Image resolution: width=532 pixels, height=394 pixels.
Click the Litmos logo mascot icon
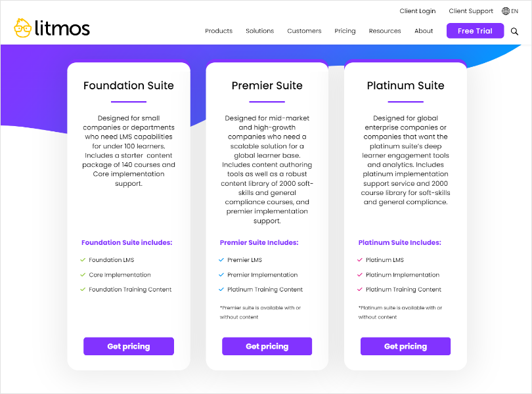tap(22, 28)
